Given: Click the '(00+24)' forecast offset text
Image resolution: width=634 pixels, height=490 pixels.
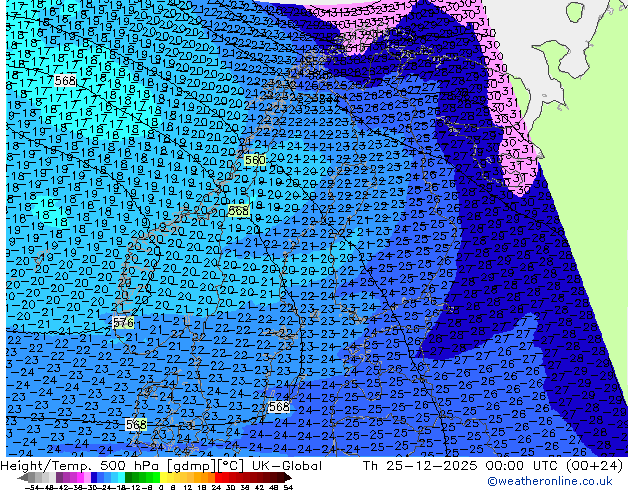Looking at the screenshot, I should click(594, 466).
